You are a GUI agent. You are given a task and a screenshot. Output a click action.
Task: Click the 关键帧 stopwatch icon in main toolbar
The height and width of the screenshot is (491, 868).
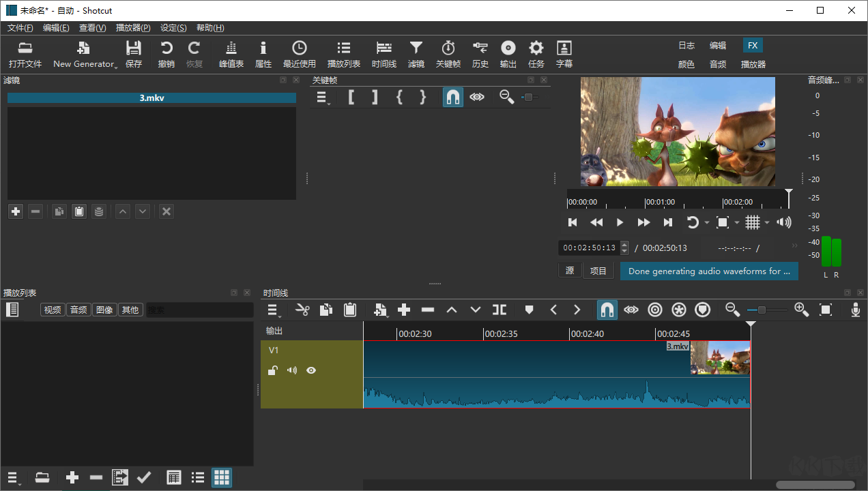click(x=448, y=55)
